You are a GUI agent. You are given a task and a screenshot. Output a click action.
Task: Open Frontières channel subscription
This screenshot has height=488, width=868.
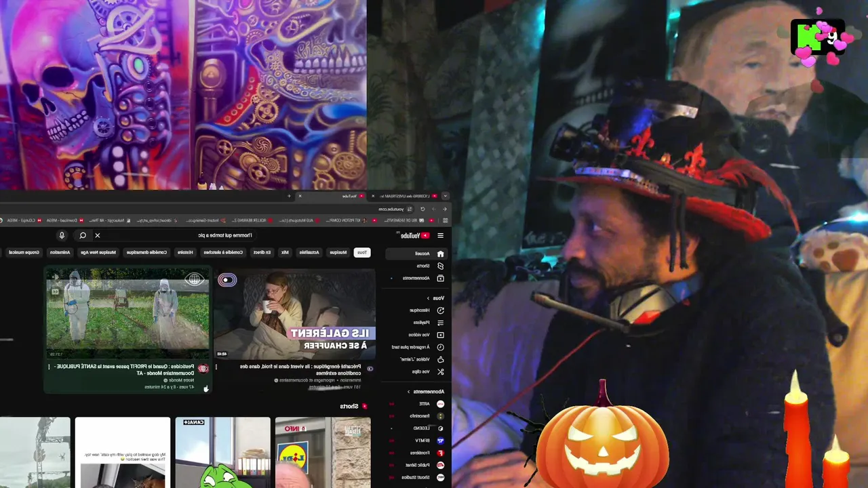click(416, 453)
